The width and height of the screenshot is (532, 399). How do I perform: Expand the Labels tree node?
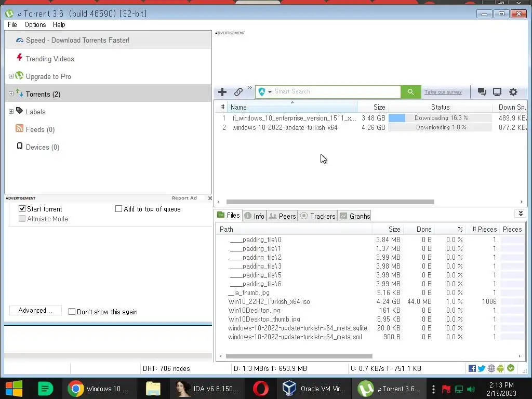tap(11, 111)
